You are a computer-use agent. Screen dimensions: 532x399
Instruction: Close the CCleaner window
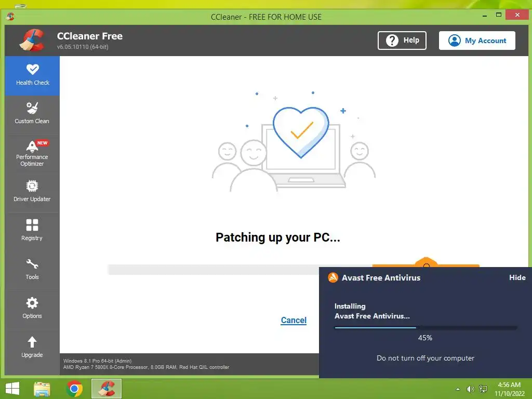coord(517,15)
